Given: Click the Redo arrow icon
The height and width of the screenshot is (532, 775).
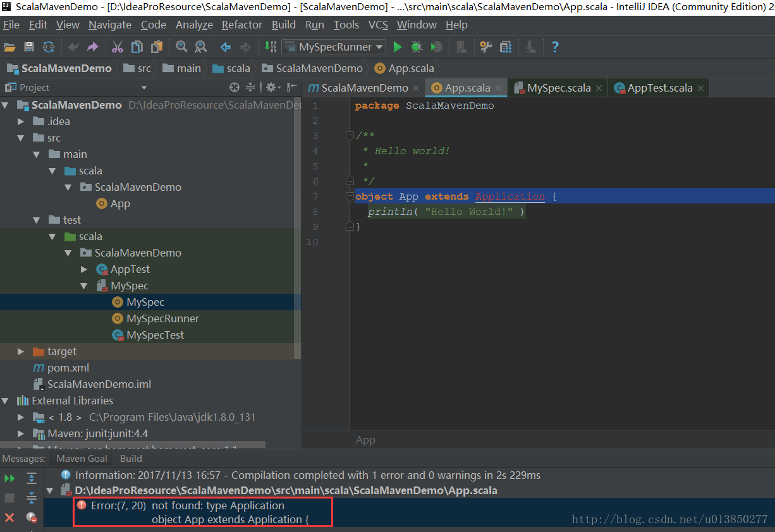Looking at the screenshot, I should coord(92,47).
